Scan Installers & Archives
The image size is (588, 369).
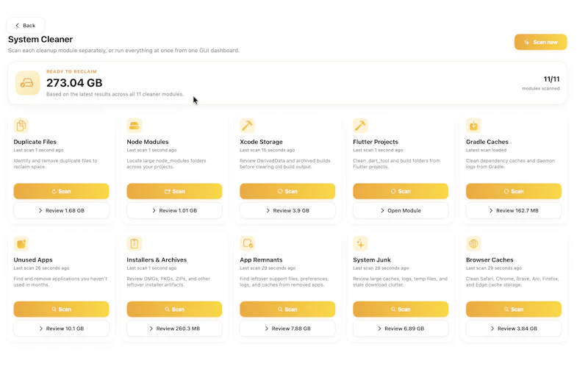[x=174, y=309]
